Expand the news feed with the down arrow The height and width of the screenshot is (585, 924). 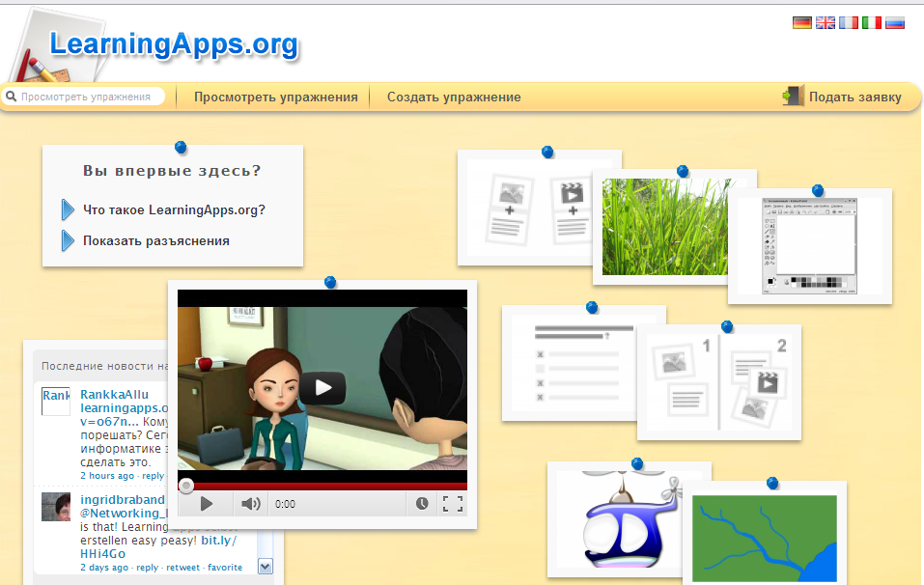(x=265, y=567)
